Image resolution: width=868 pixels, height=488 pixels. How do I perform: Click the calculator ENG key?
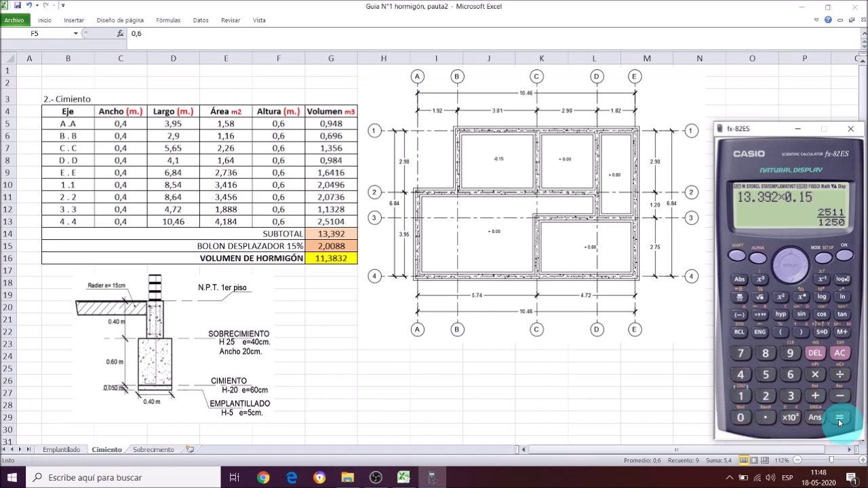click(760, 332)
